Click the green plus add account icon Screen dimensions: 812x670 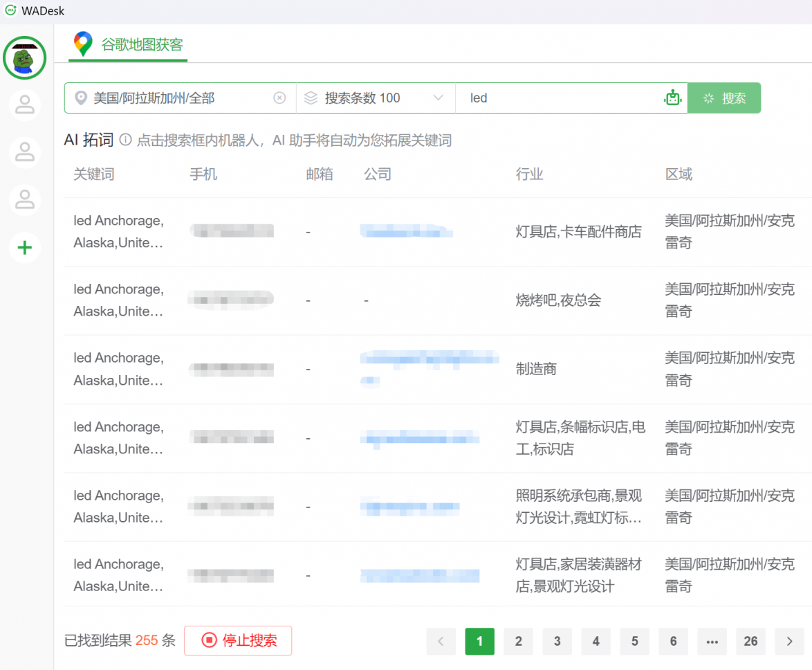(25, 248)
